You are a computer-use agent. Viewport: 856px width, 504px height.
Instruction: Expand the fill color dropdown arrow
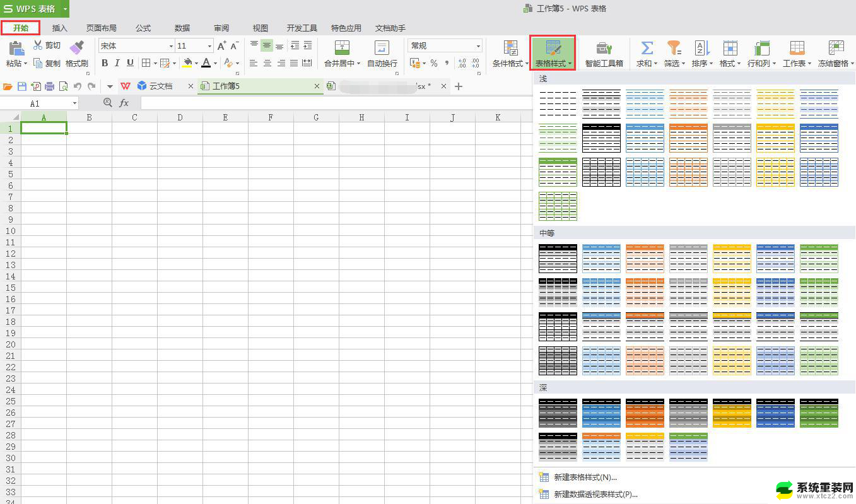pyautogui.click(x=196, y=63)
